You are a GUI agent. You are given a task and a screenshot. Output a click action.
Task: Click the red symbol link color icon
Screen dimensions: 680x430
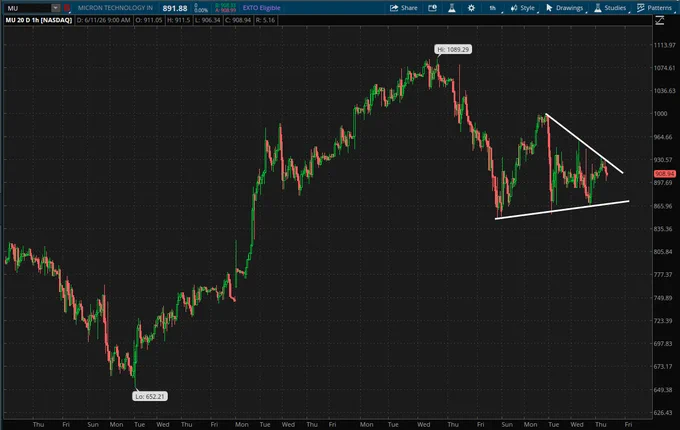[67, 8]
